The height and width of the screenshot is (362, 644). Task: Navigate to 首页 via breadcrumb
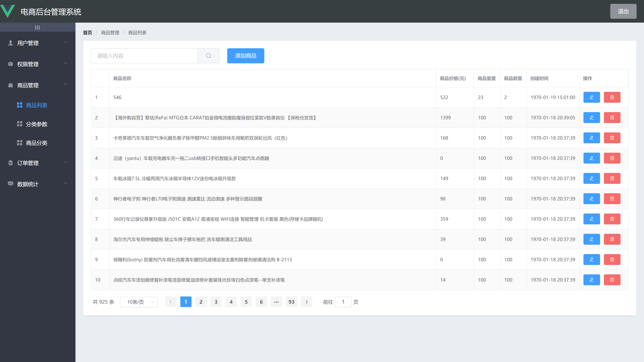[87, 33]
